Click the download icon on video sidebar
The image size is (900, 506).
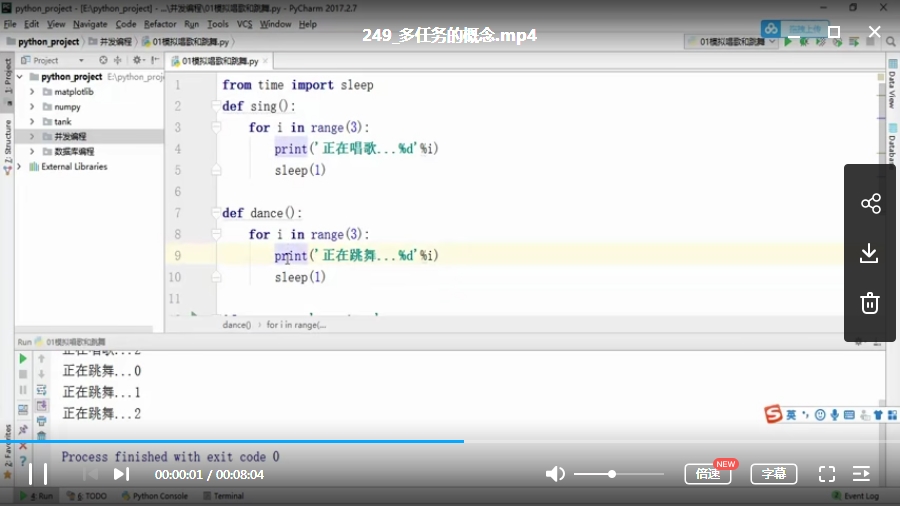click(x=870, y=253)
